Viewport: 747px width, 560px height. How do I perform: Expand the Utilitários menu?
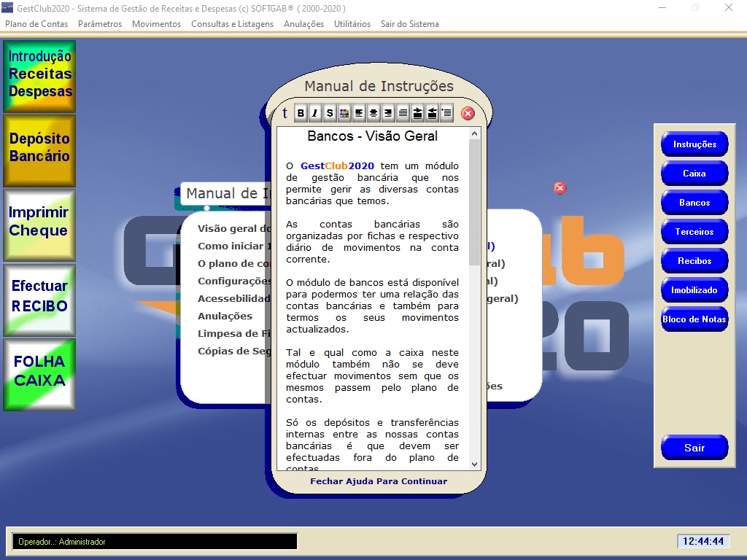pyautogui.click(x=352, y=24)
